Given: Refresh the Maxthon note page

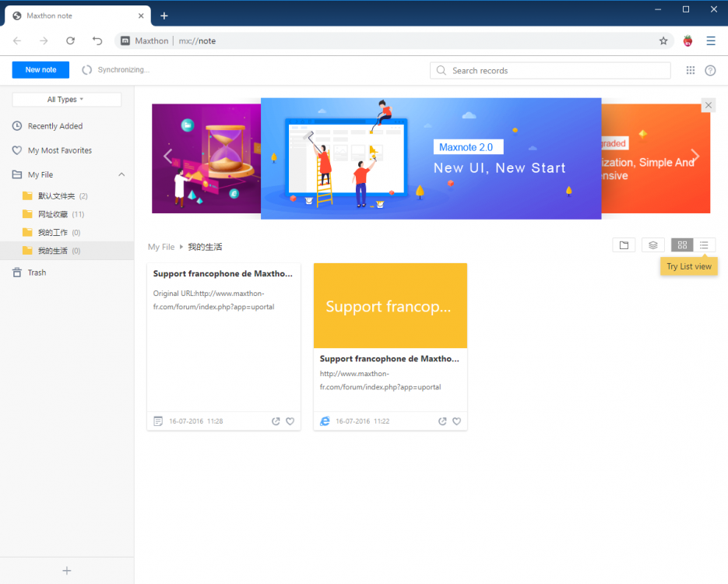Looking at the screenshot, I should point(70,40).
